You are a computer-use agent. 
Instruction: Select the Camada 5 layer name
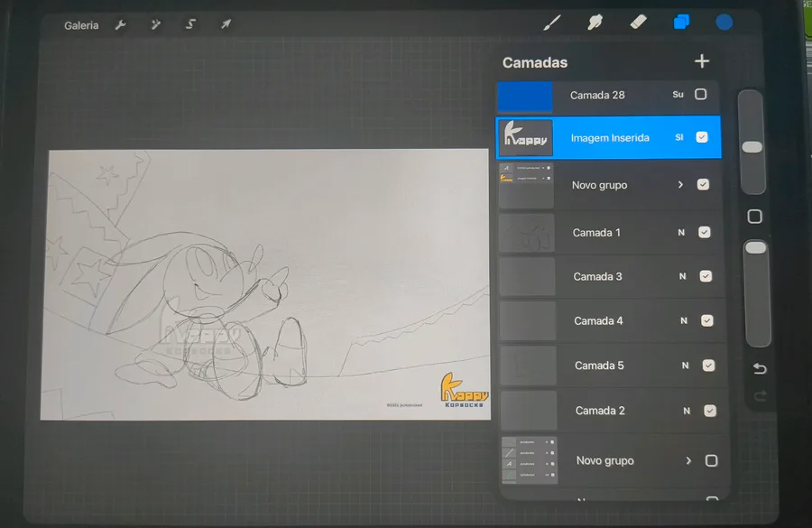tap(599, 366)
